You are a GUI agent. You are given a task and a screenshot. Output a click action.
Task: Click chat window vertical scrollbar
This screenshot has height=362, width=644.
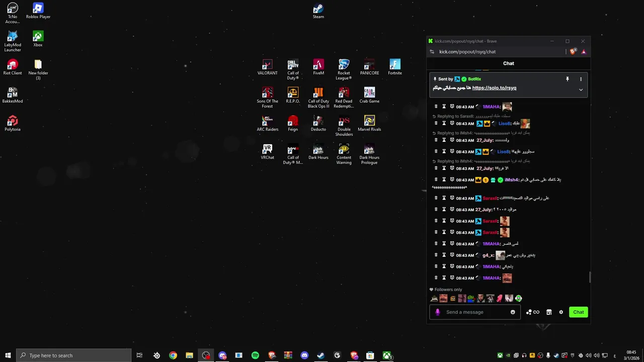point(590,277)
